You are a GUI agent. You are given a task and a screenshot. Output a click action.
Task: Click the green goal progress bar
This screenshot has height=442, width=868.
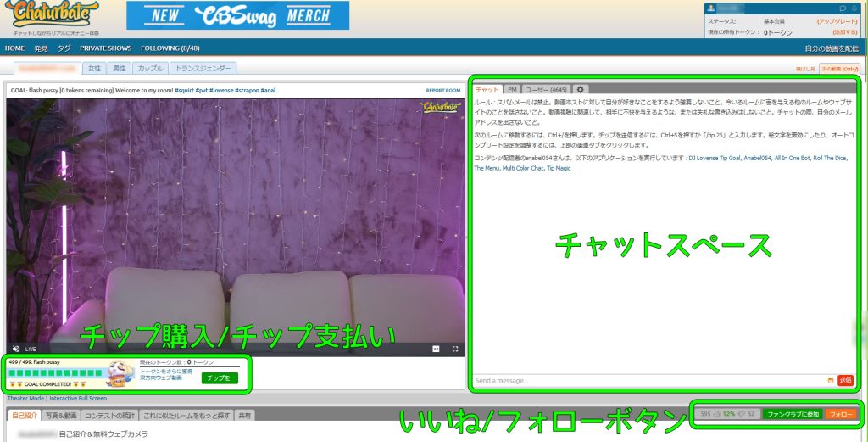pyautogui.click(x=55, y=372)
